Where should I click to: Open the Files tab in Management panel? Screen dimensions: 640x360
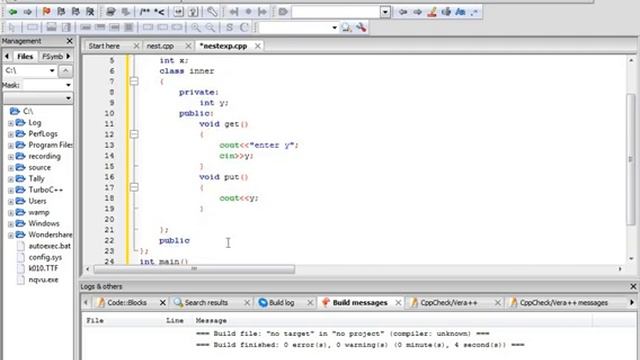[x=25, y=56]
